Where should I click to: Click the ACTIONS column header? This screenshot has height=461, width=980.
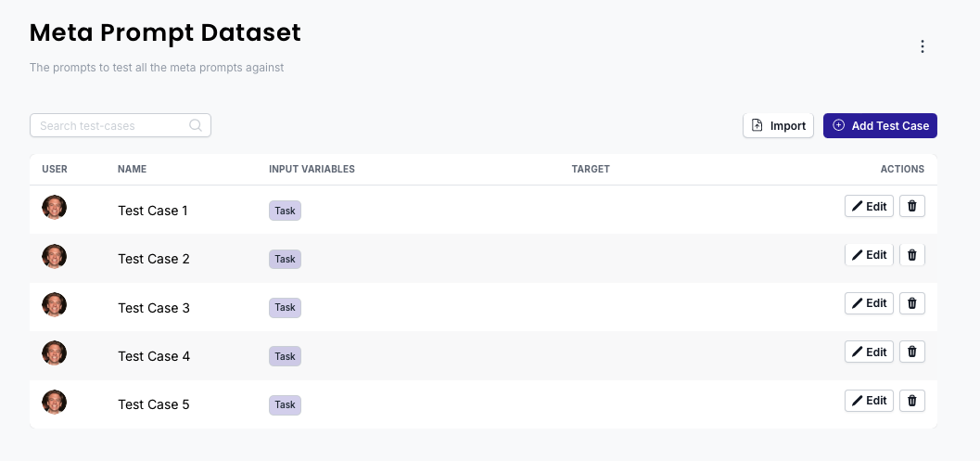coord(902,169)
